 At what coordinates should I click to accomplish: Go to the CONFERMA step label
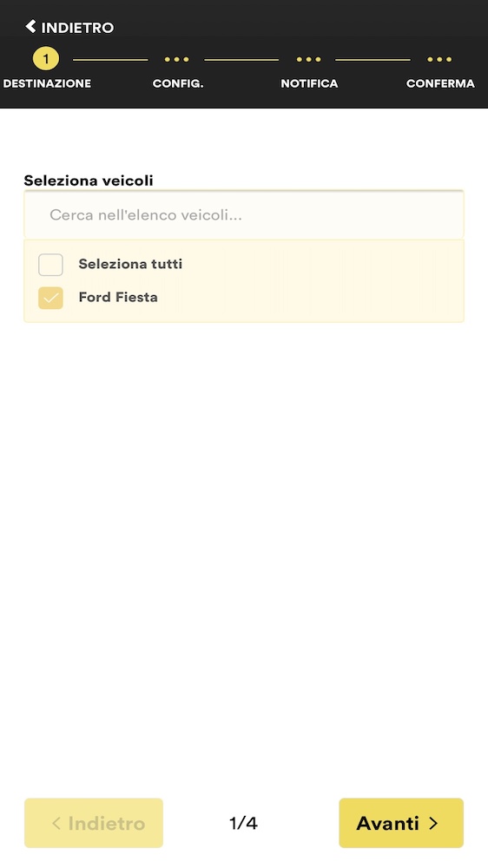tap(440, 83)
